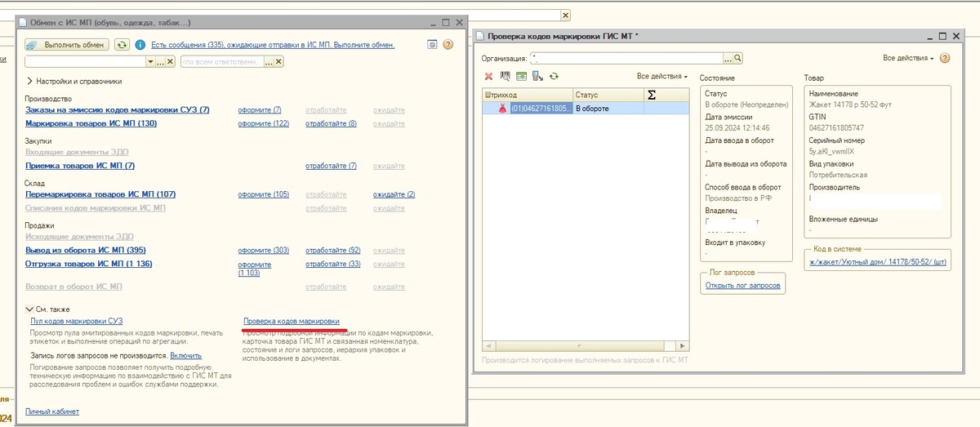The width and height of the screenshot is (980, 427).
Task: Click оформите (7) for emission orders
Action: click(259, 109)
